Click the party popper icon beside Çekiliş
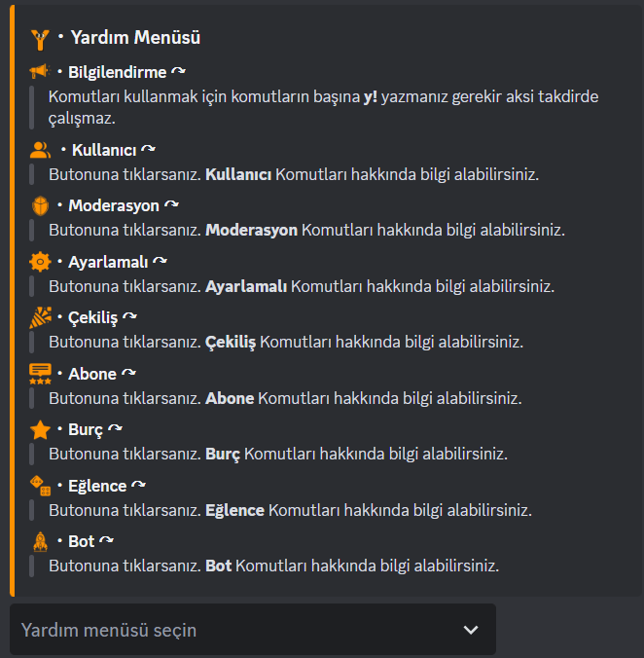The width and height of the screenshot is (644, 658). (40, 317)
